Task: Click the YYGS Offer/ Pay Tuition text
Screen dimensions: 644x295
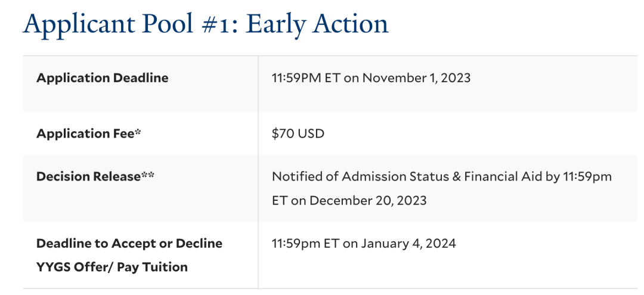Action: [112, 267]
